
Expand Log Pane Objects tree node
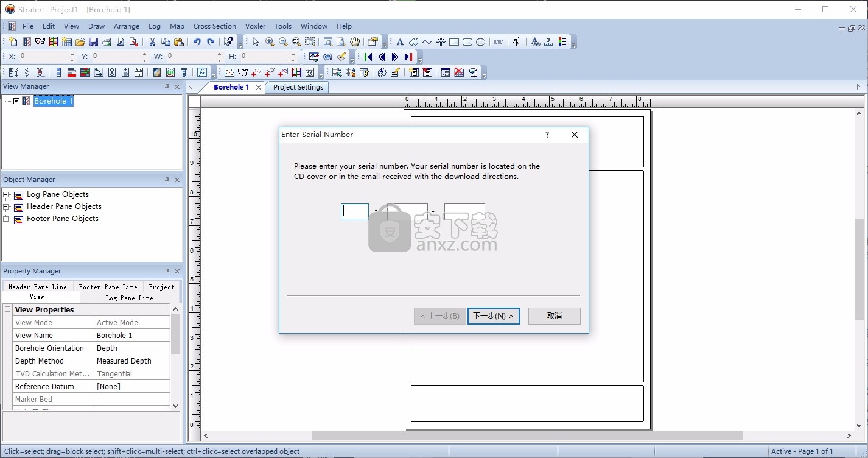(x=7, y=195)
